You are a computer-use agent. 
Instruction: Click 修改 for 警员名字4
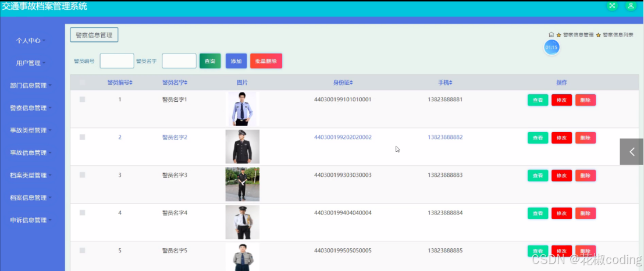[x=561, y=213]
